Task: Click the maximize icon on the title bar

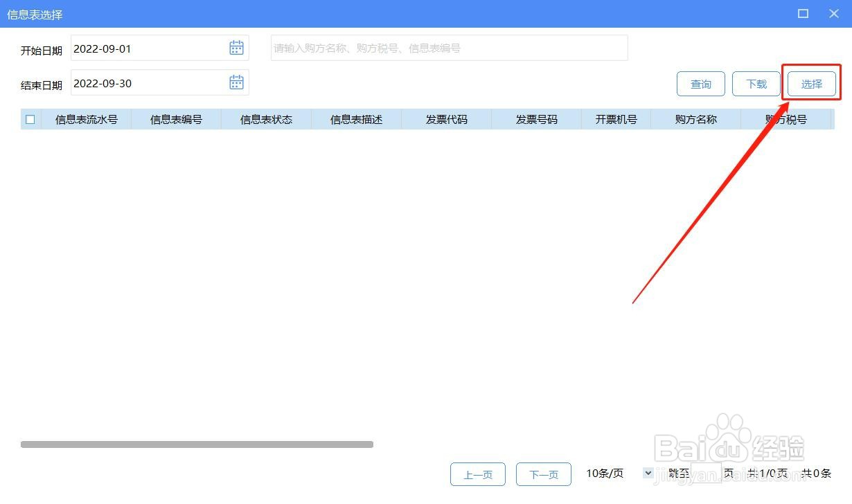Action: (x=803, y=13)
